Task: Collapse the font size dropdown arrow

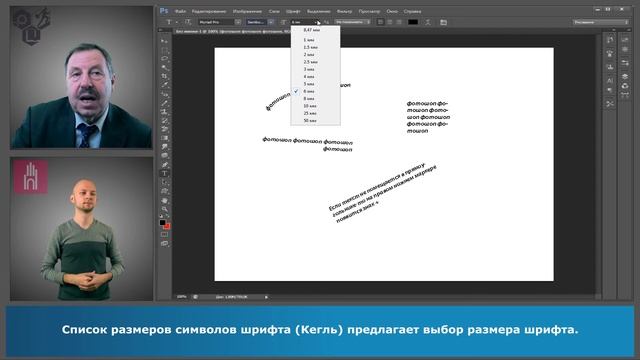Action: pyautogui.click(x=317, y=22)
